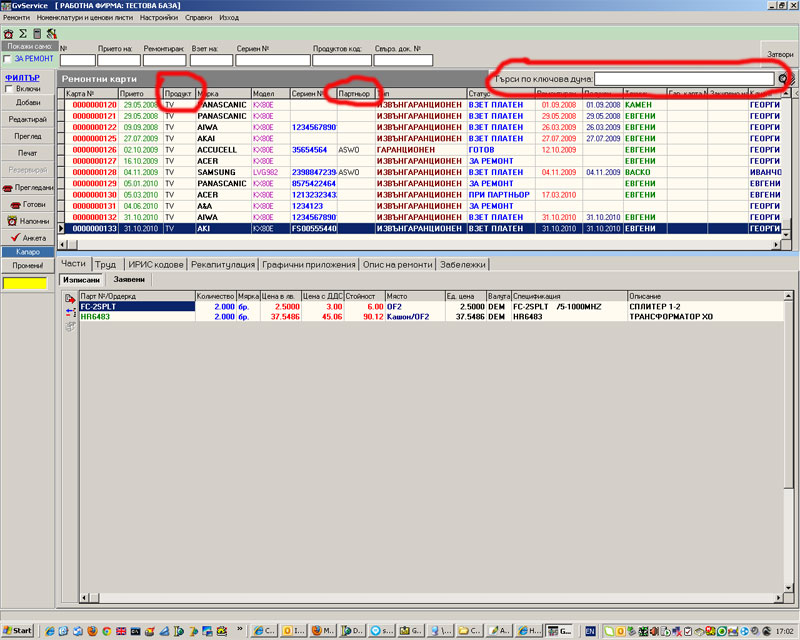Click the yellow color swatch box
This screenshot has height=640, width=800.
[25, 283]
